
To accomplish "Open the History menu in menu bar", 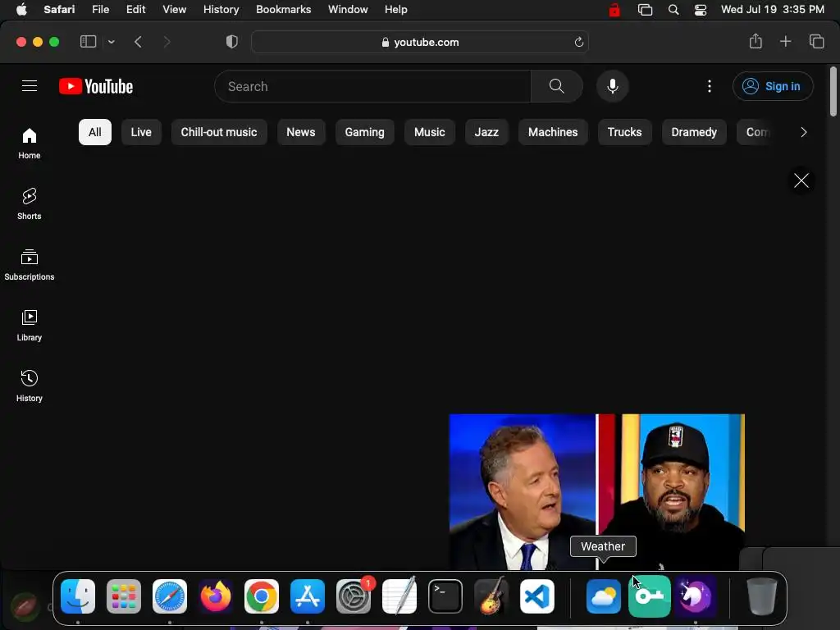I will coord(221,10).
